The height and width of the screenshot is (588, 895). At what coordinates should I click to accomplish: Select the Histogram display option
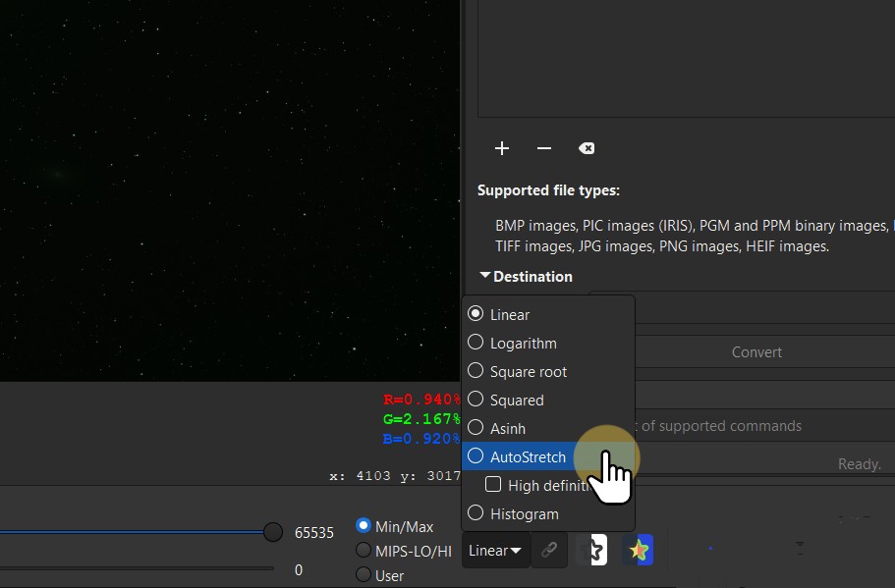(x=524, y=513)
